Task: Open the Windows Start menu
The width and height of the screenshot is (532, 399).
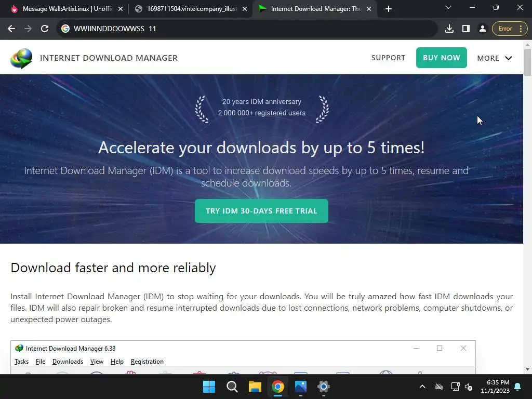Action: tap(209, 387)
